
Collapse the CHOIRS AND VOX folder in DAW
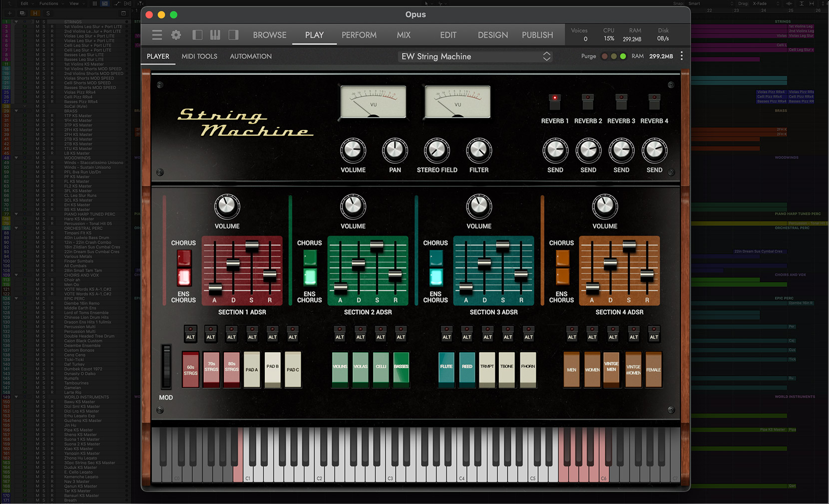coord(16,275)
